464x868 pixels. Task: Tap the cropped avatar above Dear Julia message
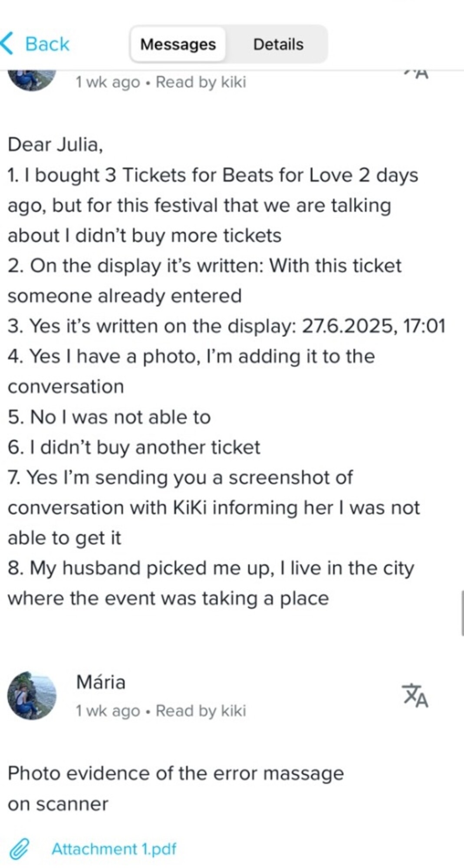coord(32,79)
